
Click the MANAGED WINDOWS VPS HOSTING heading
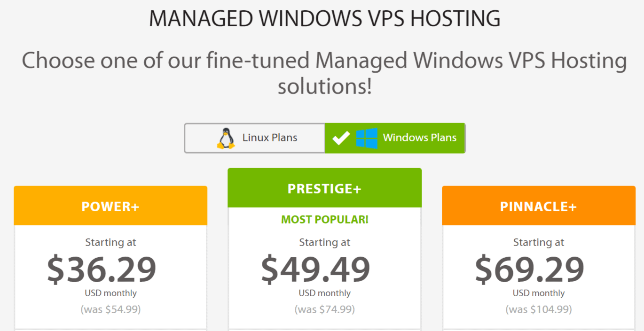point(324,18)
